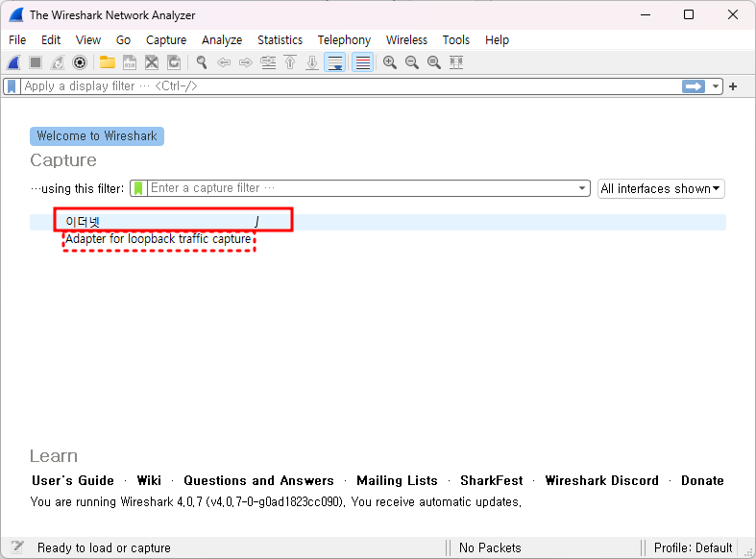Select the 이더넷 interface row

click(x=378, y=222)
